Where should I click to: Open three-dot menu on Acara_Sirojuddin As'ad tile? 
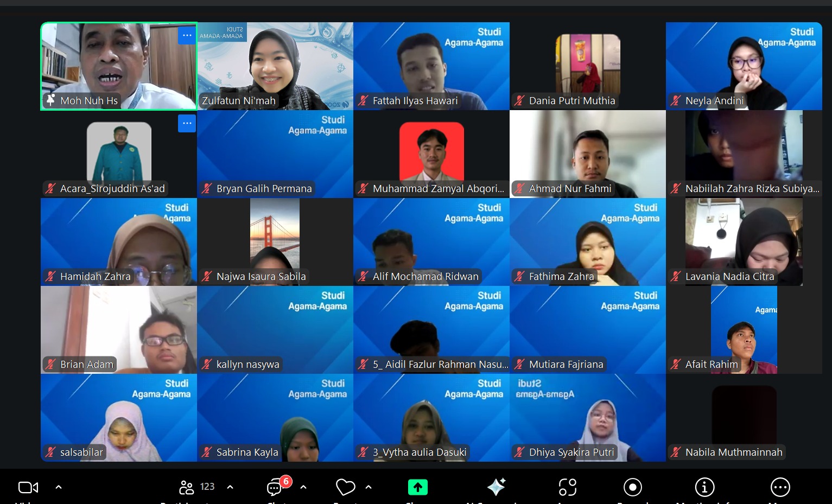(187, 124)
